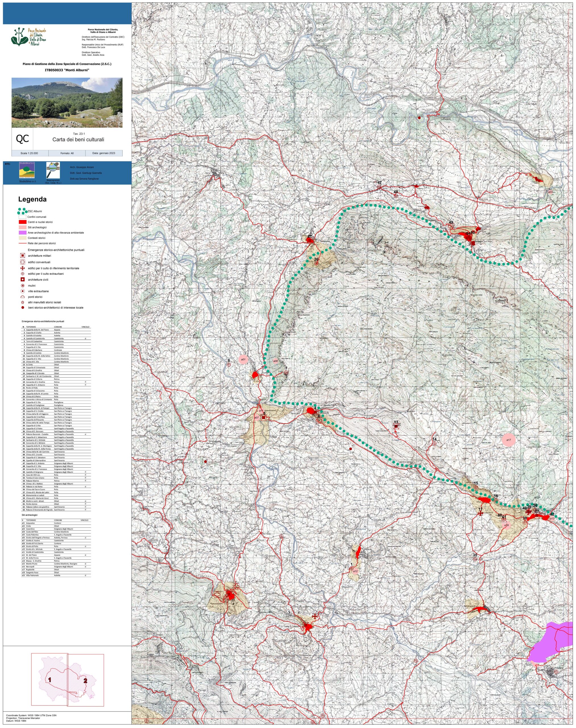Click the pink archaeological site circle a17
Viewport: 576px width, 728px height.
509,440
